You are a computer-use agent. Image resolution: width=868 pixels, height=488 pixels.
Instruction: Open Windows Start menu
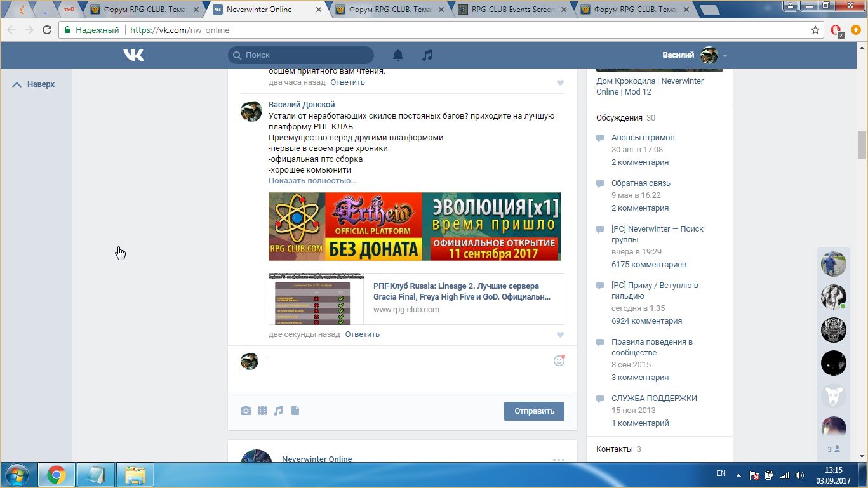pos(17,475)
